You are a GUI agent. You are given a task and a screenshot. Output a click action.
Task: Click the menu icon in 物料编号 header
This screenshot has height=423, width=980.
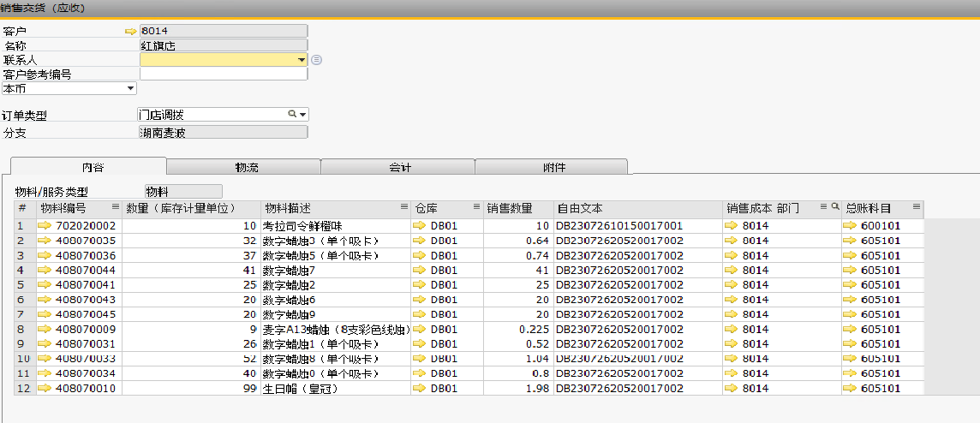[x=115, y=207]
